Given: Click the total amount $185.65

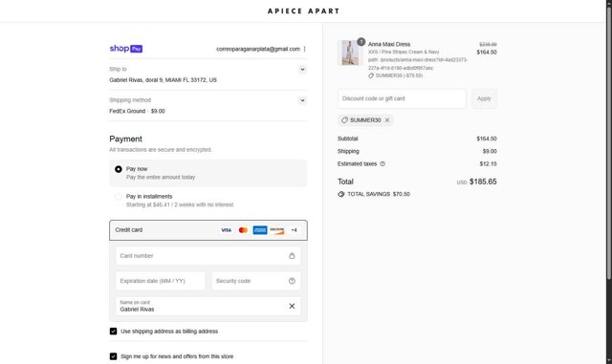Looking at the screenshot, I should click(483, 182).
